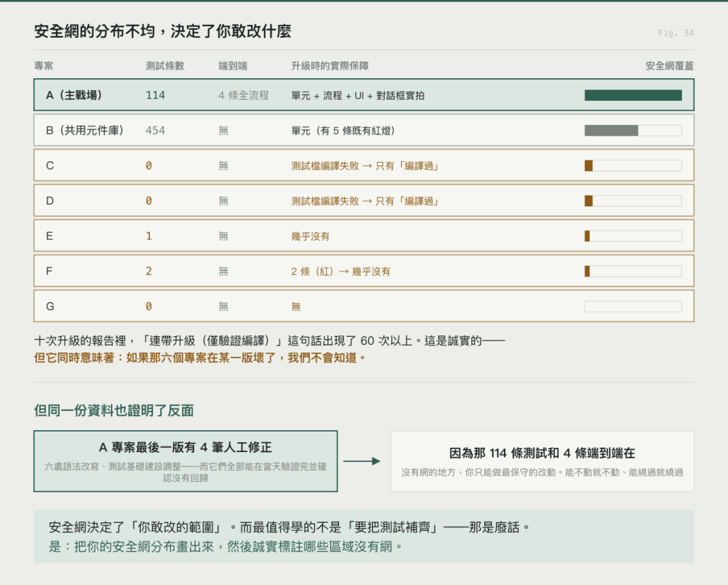Image resolution: width=728 pixels, height=585 pixels.
Task: Select the 端到端 column header
Action: [x=232, y=66]
